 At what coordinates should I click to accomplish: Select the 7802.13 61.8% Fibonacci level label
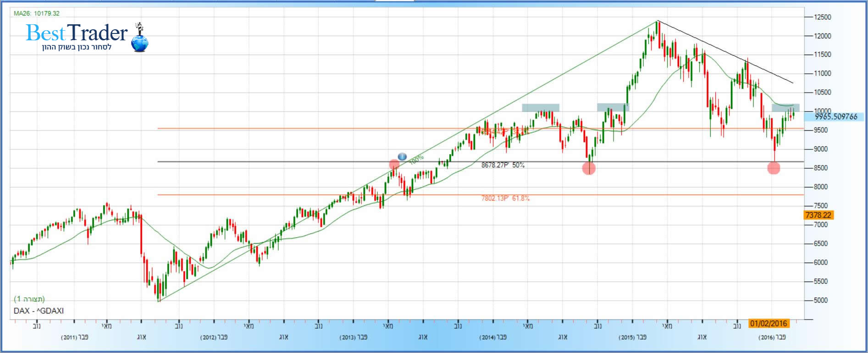click(x=505, y=198)
